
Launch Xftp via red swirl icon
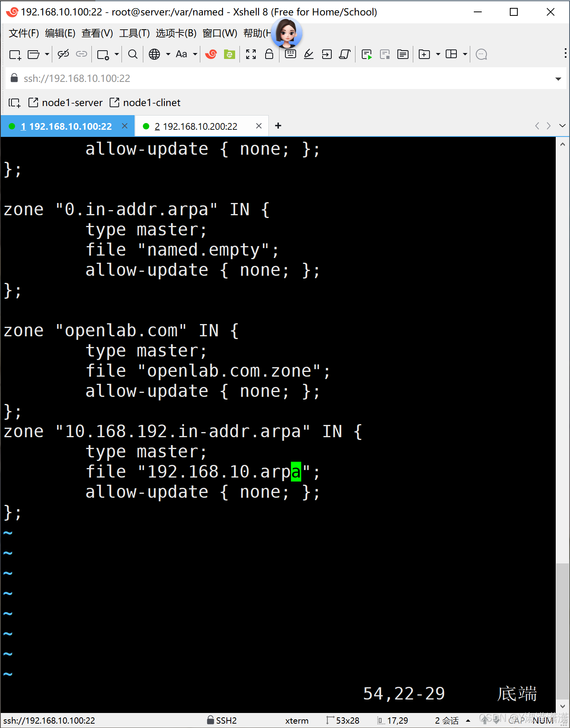point(211,54)
